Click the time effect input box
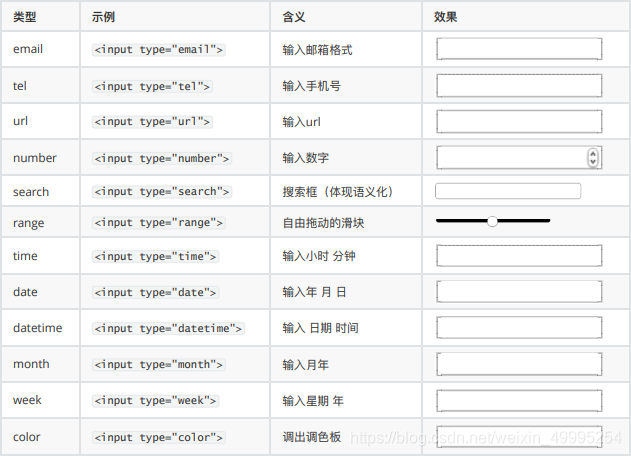Viewport: 631px width, 456px height. [519, 256]
